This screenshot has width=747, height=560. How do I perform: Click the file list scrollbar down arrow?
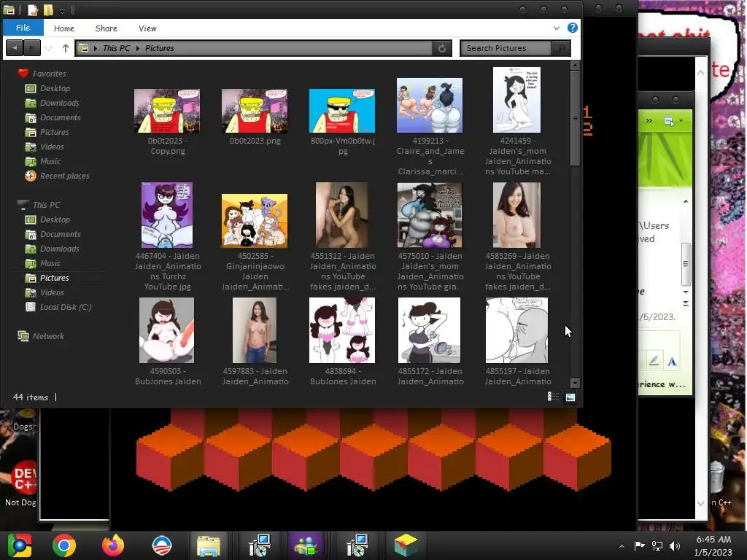click(x=575, y=383)
